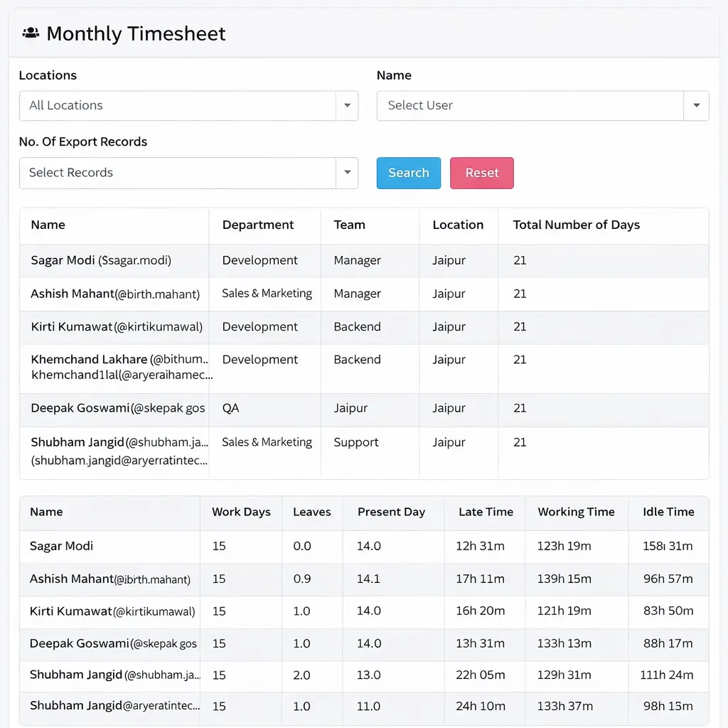Click the dropdown arrow next to All Locations
The width and height of the screenshot is (728, 728).
(348, 105)
